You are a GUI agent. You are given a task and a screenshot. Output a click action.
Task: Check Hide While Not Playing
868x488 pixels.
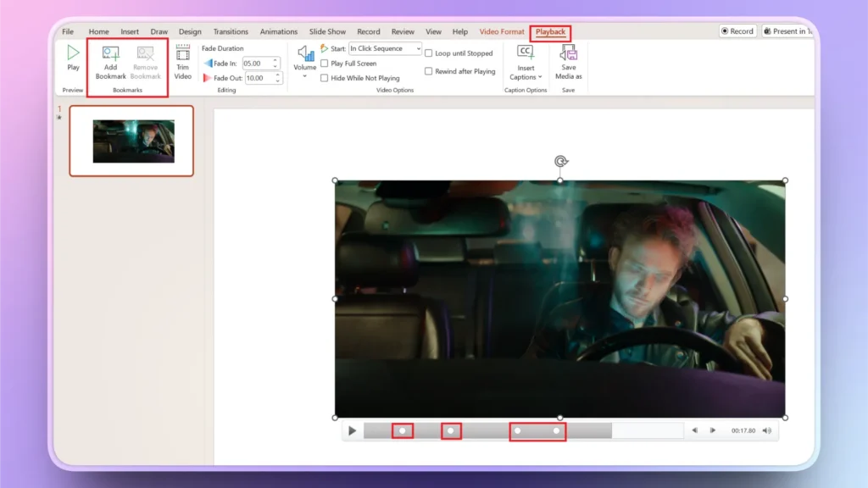(325, 78)
